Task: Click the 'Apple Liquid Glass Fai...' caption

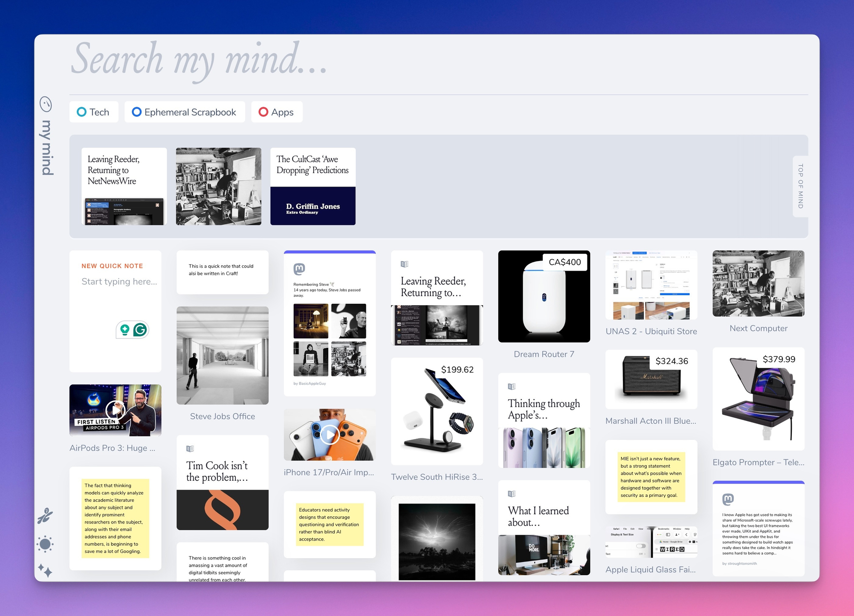Action: click(650, 569)
